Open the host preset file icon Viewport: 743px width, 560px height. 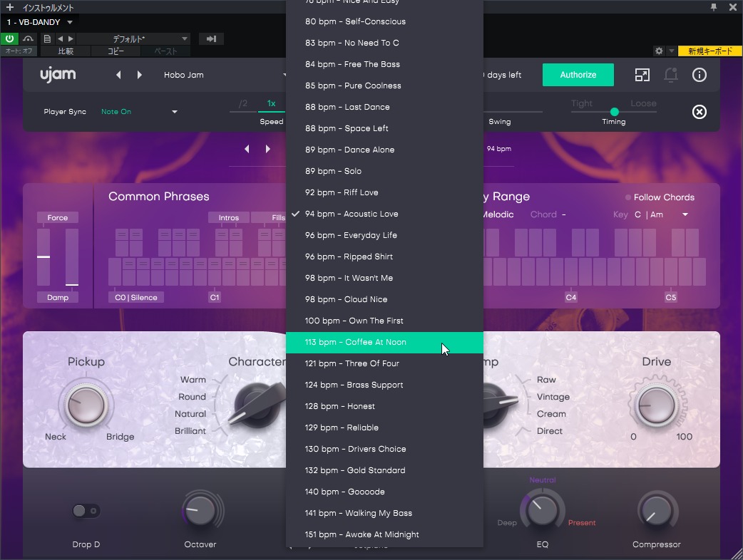(47, 38)
